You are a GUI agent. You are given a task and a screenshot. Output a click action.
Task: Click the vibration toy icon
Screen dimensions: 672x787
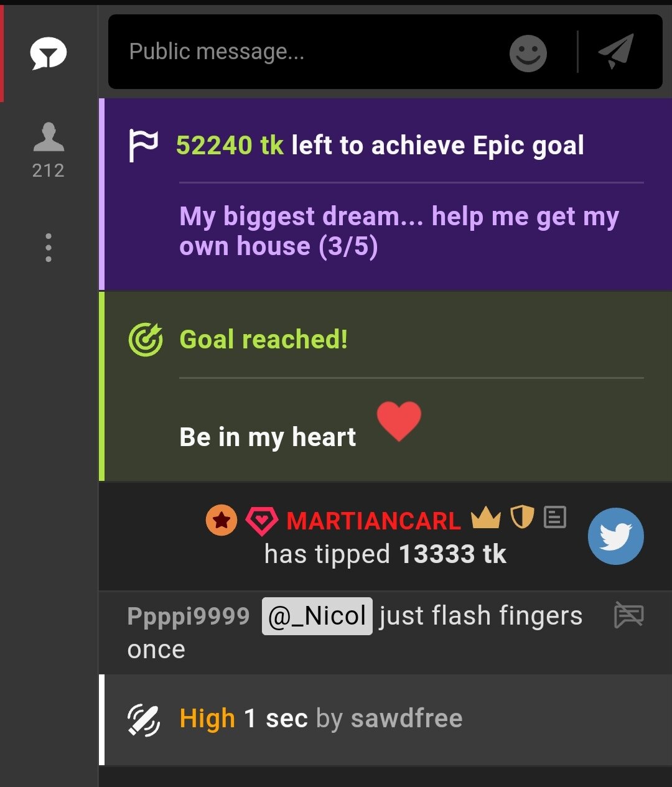coord(144,720)
